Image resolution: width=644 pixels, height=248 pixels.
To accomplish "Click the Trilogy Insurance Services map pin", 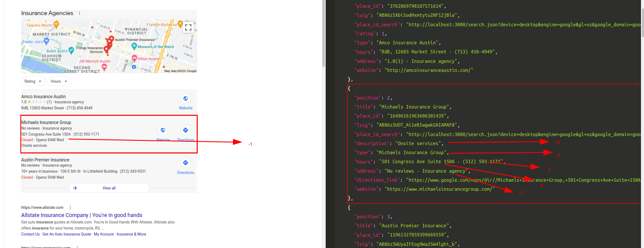I will [106, 50].
